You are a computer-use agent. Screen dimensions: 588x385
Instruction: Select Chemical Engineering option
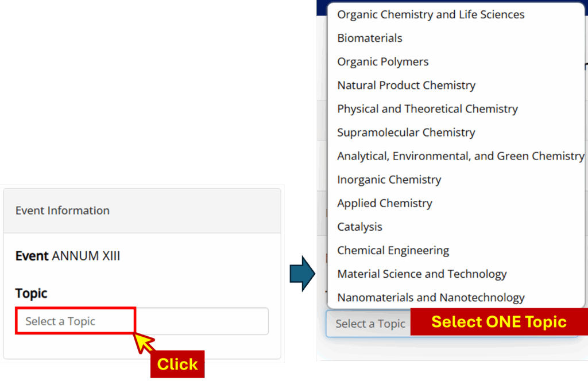point(393,250)
